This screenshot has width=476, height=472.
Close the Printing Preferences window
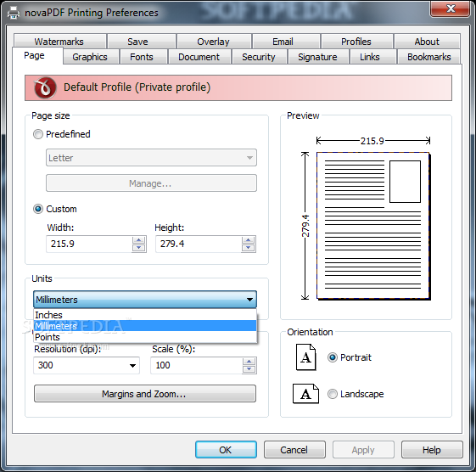point(450,8)
